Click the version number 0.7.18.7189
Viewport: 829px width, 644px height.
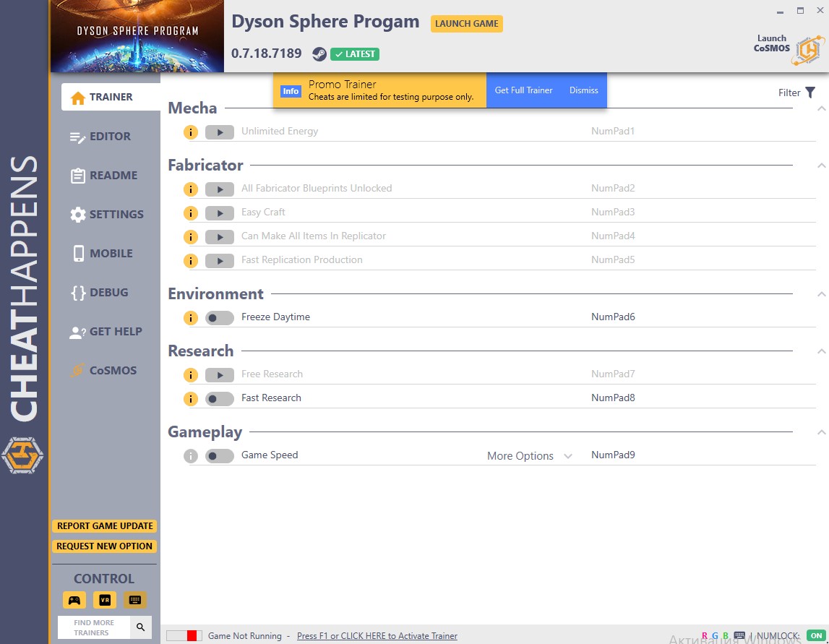(x=267, y=53)
